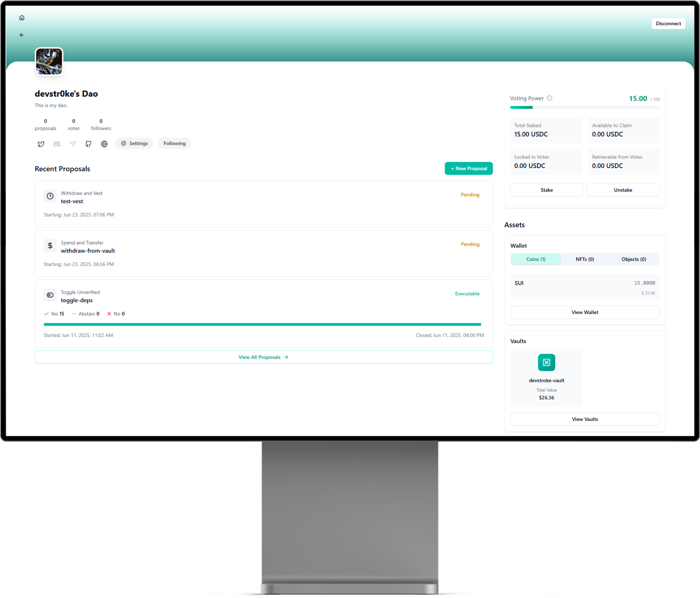Click the Stake button
The image size is (700, 598).
[x=546, y=190]
